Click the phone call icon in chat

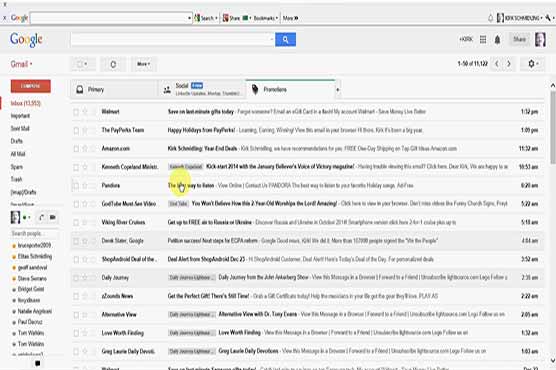pos(41,217)
